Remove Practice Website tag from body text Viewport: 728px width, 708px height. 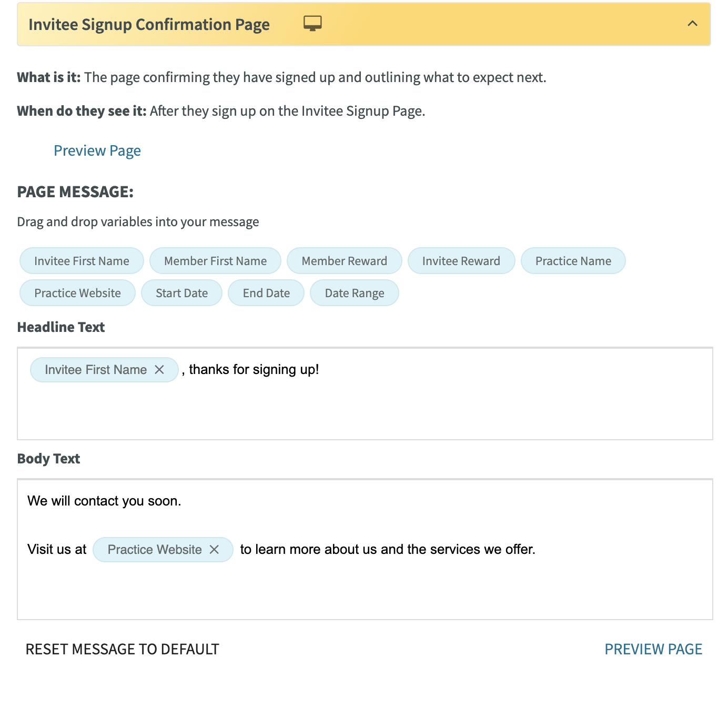[x=214, y=550]
